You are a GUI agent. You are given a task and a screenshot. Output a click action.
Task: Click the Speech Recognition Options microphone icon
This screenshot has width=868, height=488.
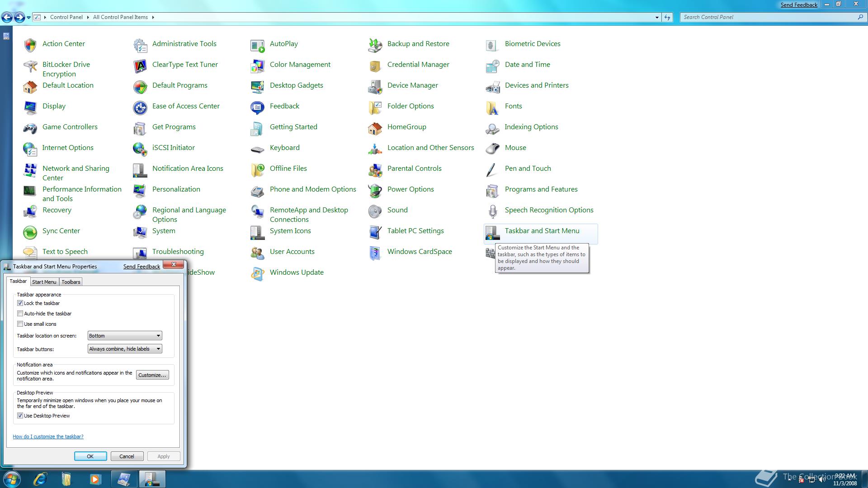click(493, 211)
